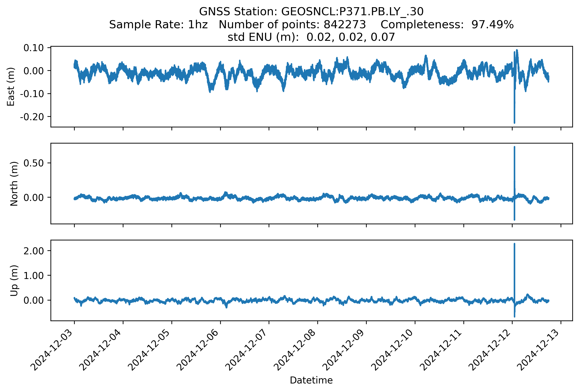Click the Completeness 97.49% text
Screen dimensions: 579x392
[447, 25]
